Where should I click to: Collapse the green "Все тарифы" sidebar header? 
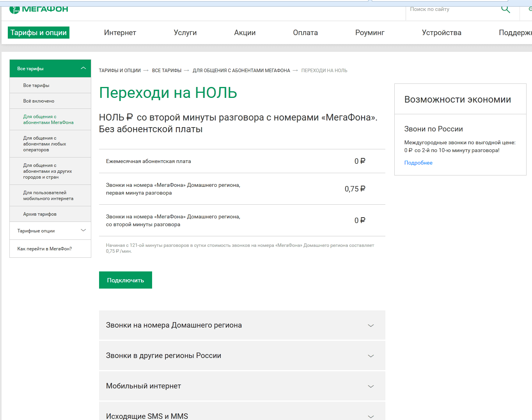coord(50,69)
